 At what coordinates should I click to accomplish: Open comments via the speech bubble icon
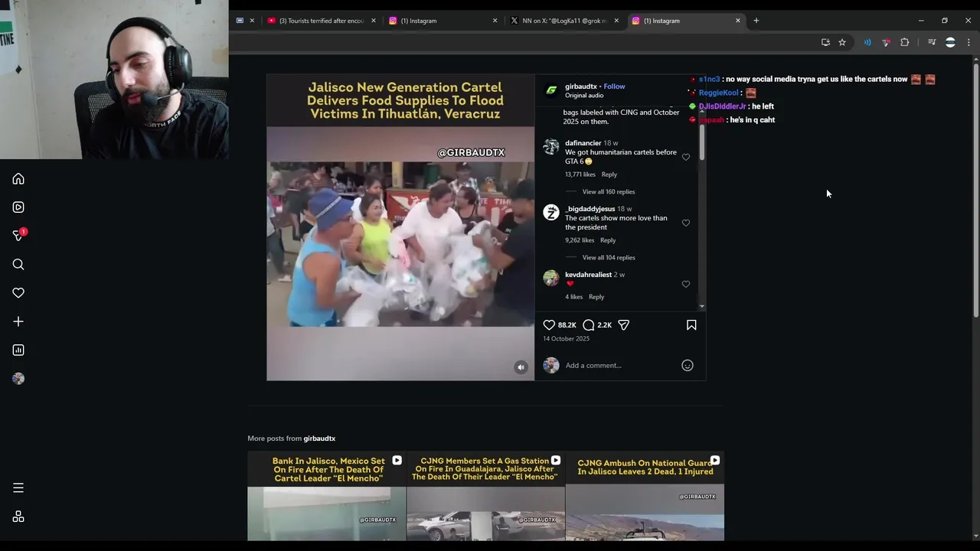click(x=588, y=325)
